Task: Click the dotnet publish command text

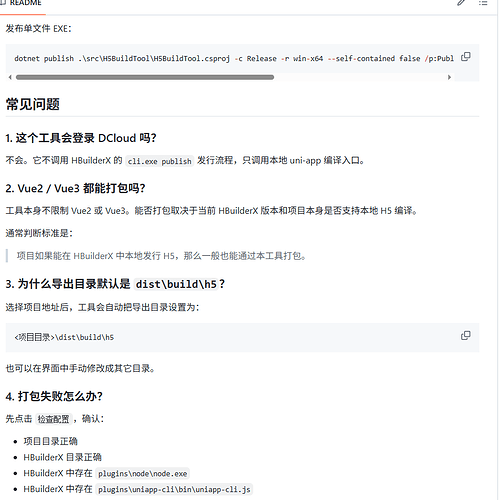Action: point(234,59)
